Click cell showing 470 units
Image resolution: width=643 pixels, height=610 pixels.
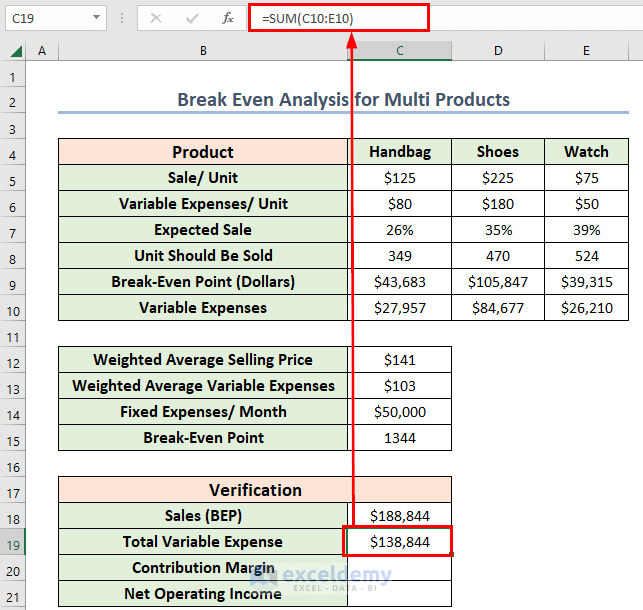(498, 256)
